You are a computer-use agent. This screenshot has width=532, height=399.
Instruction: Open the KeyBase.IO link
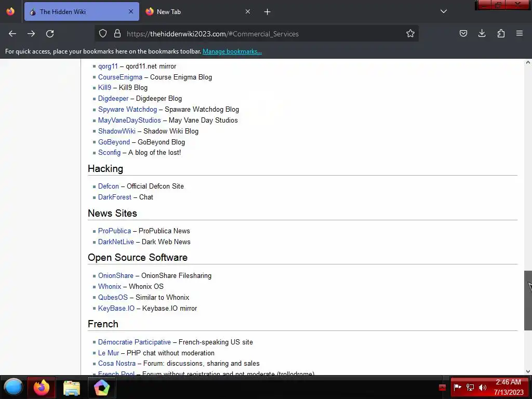[116, 308]
